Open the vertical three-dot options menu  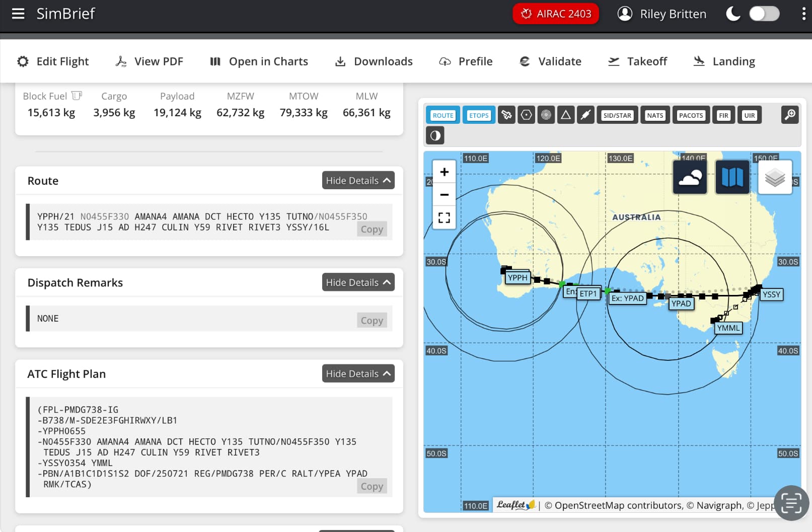[803, 14]
